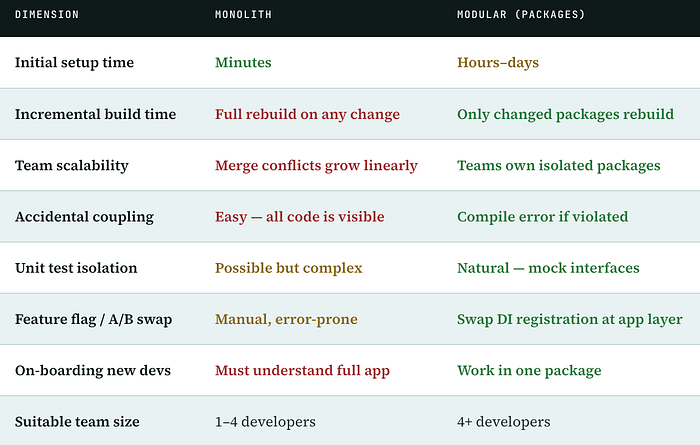
Task: Select the Accidental coupling row label
Action: coord(84,217)
